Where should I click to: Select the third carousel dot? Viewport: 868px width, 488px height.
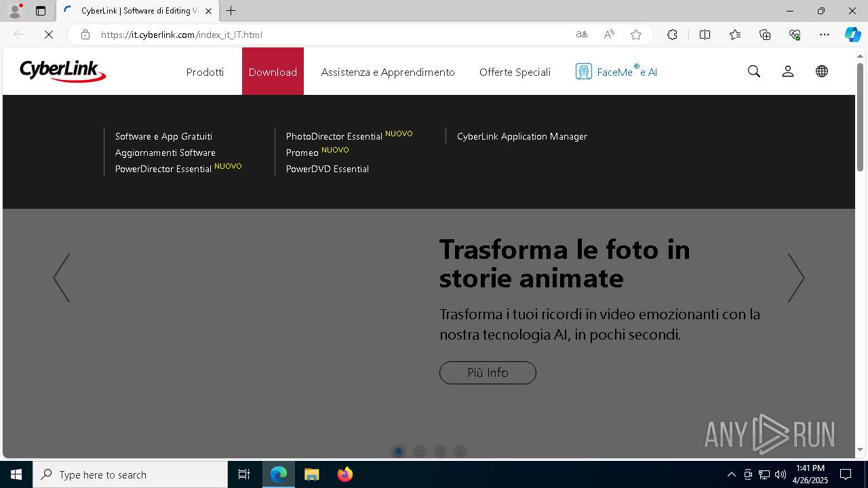tap(440, 451)
